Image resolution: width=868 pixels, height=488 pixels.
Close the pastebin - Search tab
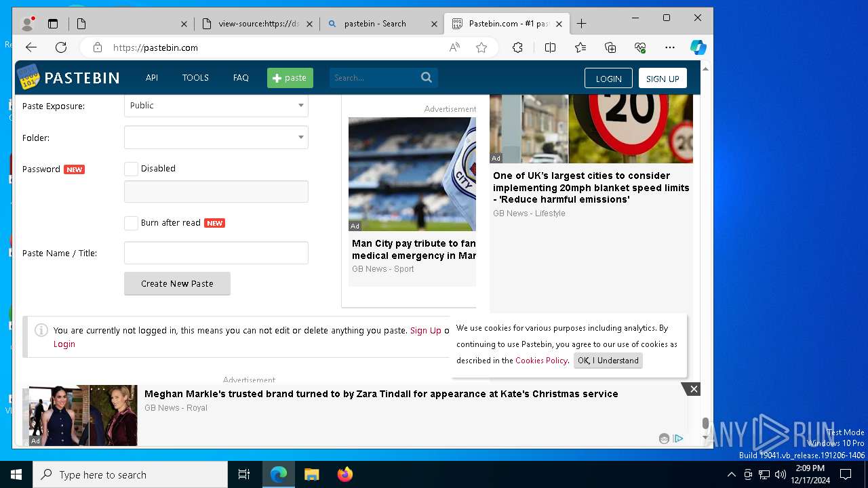point(434,24)
